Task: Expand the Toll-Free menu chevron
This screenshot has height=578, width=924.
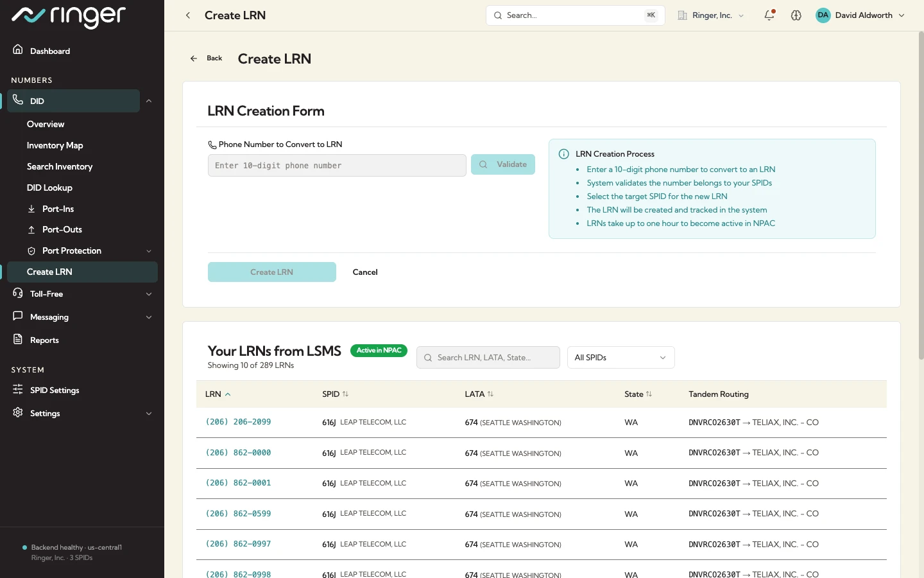Action: tap(149, 294)
